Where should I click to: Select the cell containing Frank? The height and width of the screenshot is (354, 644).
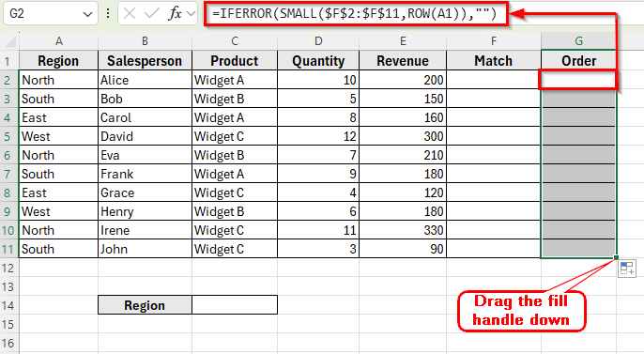[x=145, y=174]
